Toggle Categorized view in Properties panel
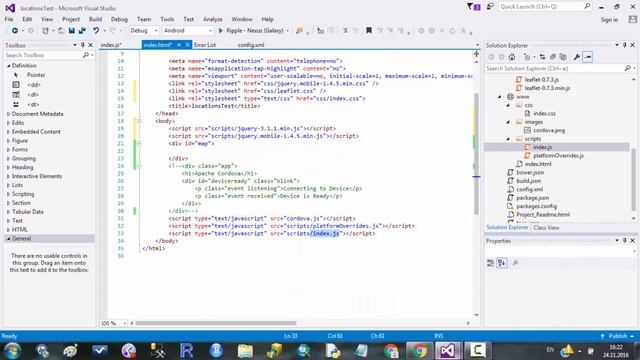Viewport: 640px width, 360px height. pos(490,263)
